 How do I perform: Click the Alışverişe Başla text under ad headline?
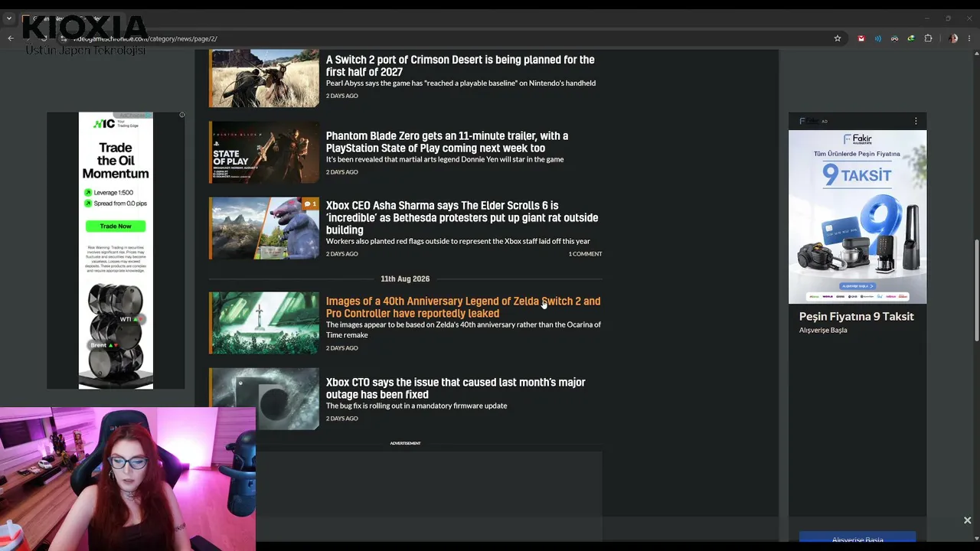click(823, 330)
